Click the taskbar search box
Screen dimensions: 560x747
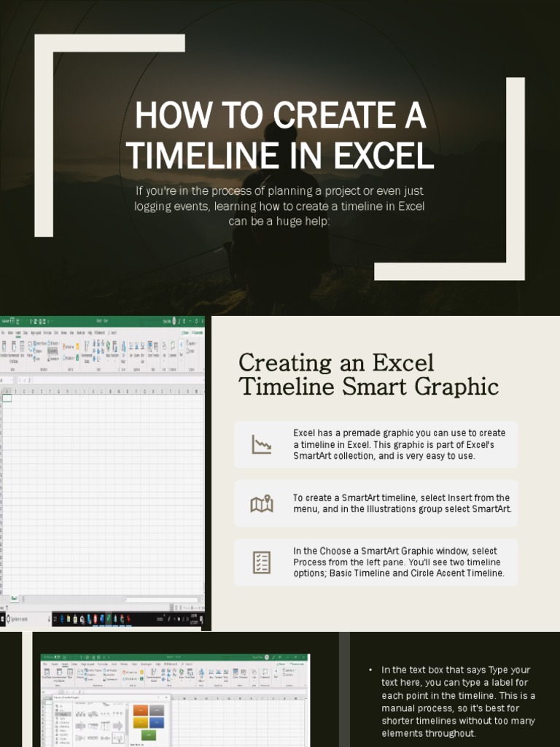tap(28, 619)
